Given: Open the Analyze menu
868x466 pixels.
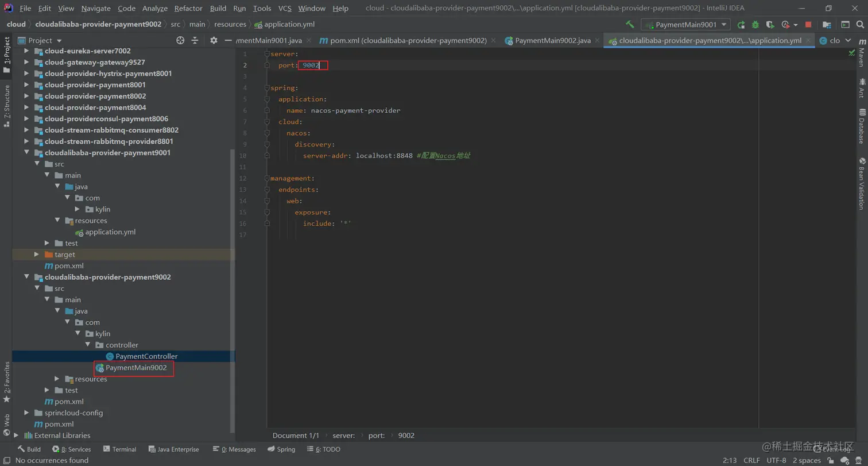Looking at the screenshot, I should [x=154, y=8].
